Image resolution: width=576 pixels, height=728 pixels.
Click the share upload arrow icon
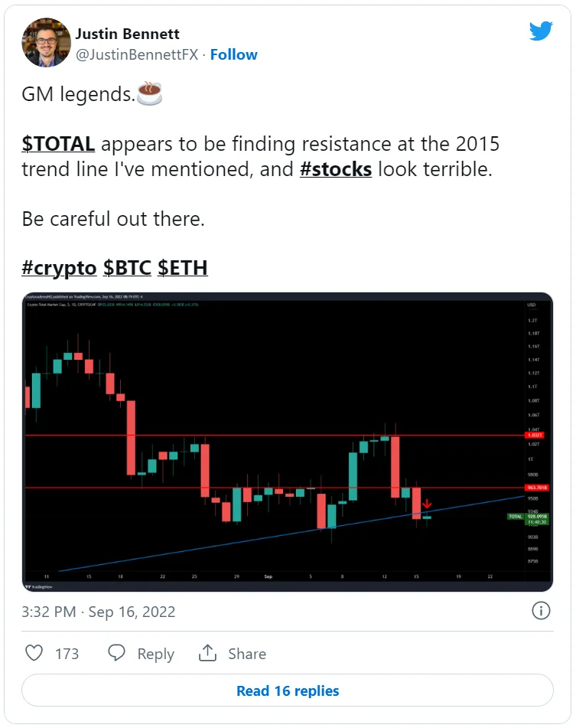coord(207,653)
